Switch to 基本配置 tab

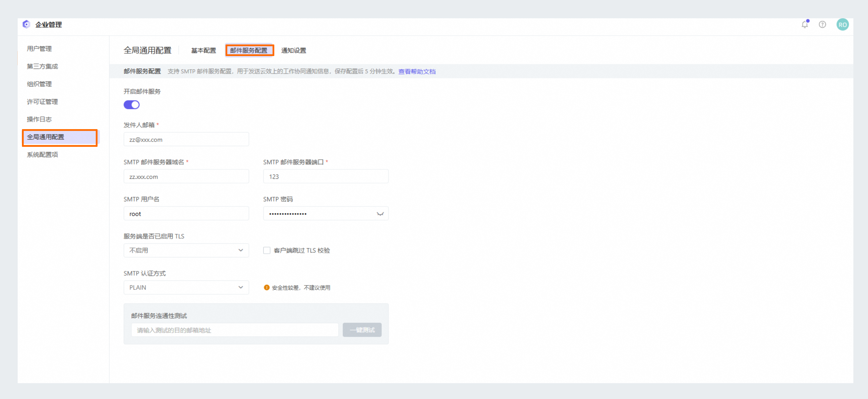click(x=203, y=51)
